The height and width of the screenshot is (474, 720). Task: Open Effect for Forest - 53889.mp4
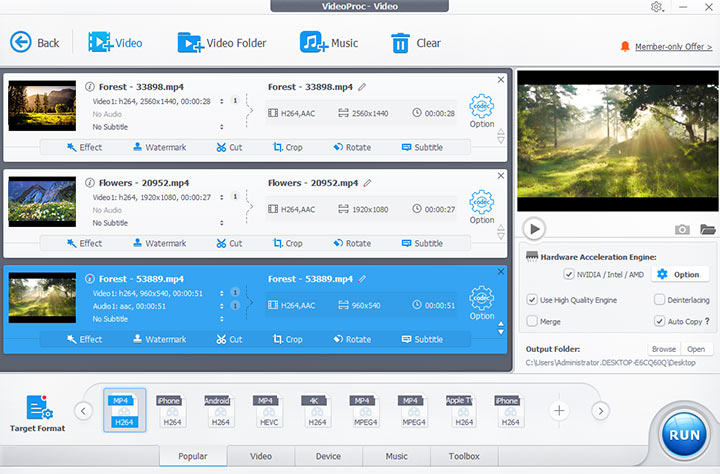(x=84, y=339)
